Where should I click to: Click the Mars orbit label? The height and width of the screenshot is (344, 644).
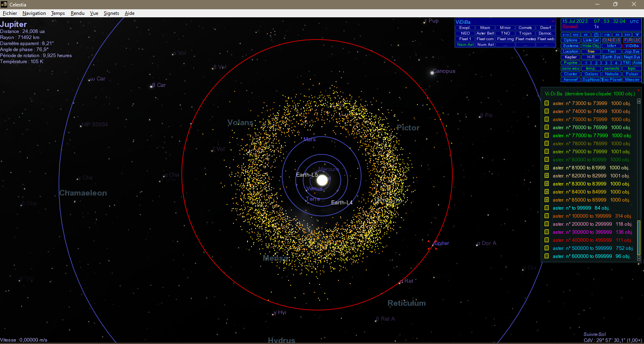pyautogui.click(x=310, y=139)
